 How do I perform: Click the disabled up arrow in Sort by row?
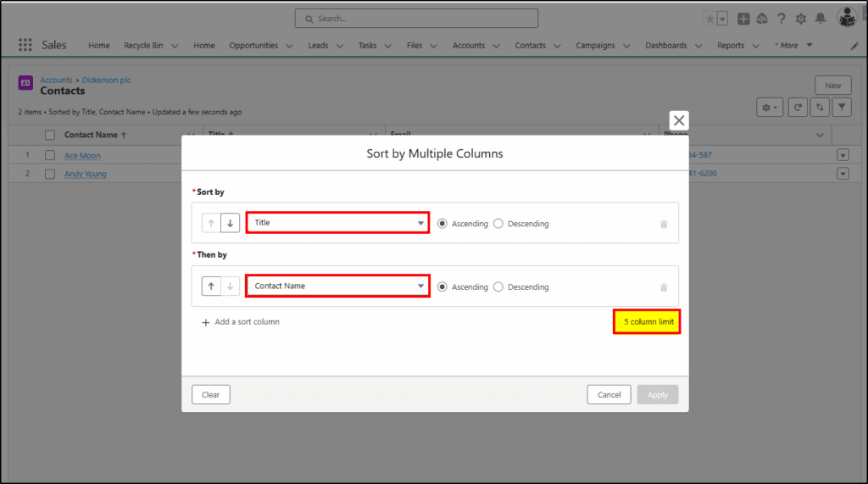coord(211,223)
